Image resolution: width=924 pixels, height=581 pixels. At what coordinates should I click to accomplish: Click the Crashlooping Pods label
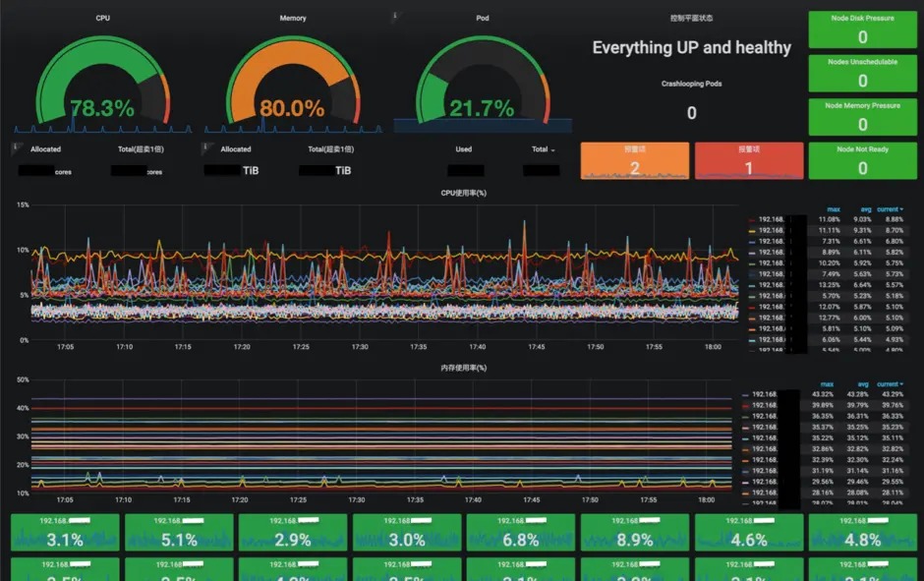pos(691,84)
